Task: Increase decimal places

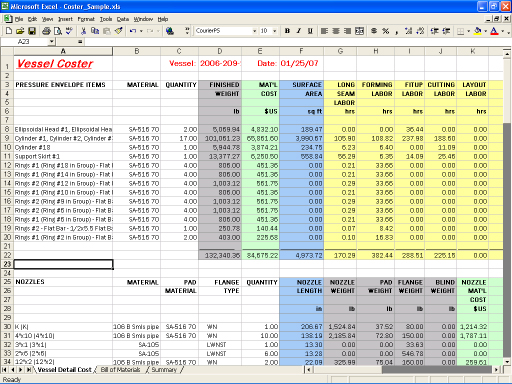Action: pos(409,31)
